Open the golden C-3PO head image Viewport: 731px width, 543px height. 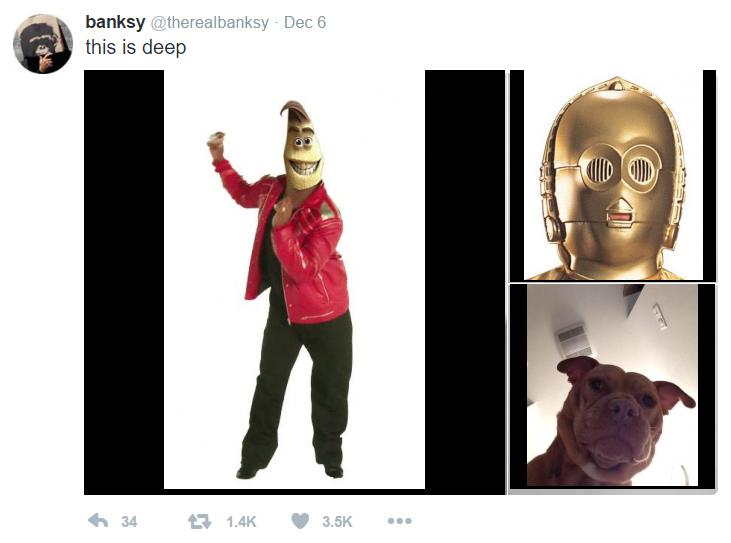[613, 175]
